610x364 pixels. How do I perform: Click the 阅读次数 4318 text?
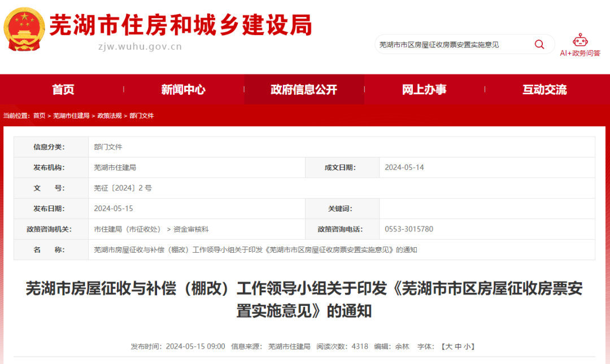342,347
